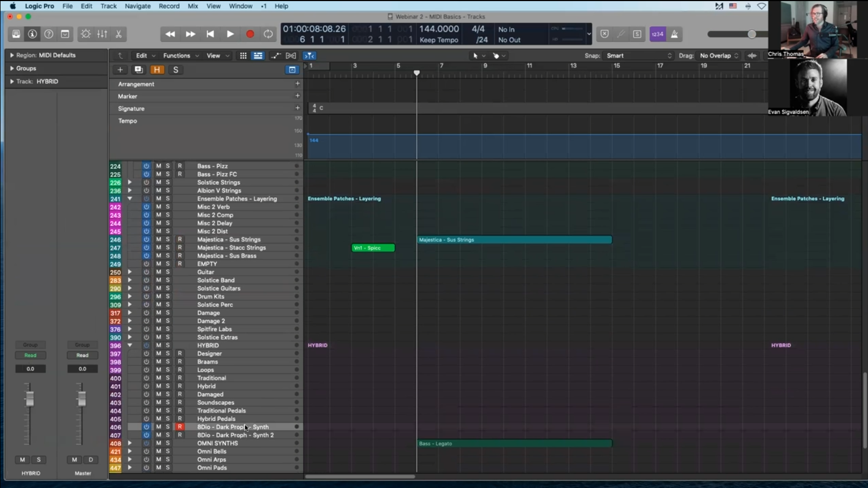Click the Read automation button for HYBRID
The image size is (868, 488).
[30, 355]
